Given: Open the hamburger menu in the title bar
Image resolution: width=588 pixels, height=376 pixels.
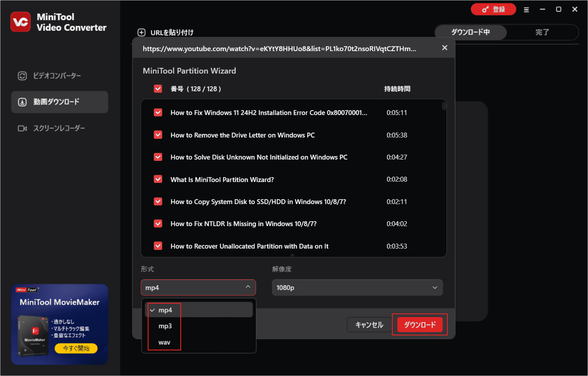Looking at the screenshot, I should coord(526,9).
